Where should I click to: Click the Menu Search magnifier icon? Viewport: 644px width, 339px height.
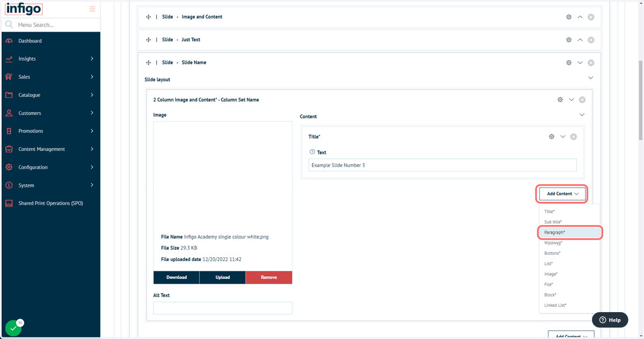click(x=9, y=25)
